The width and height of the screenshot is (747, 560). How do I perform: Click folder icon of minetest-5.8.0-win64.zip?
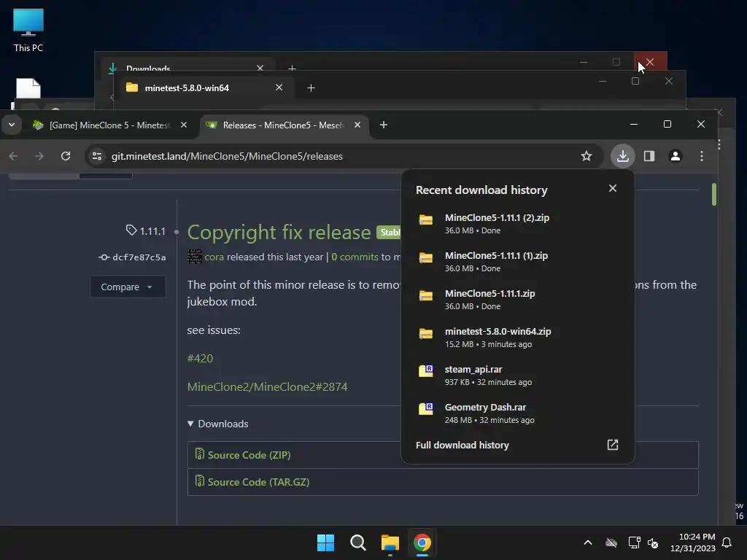[426, 333]
